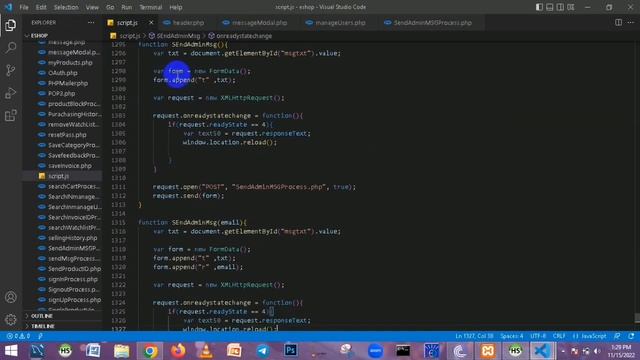The image size is (640, 360).
Task: Click the Ln/Col cursor position indicator
Action: (x=474, y=336)
